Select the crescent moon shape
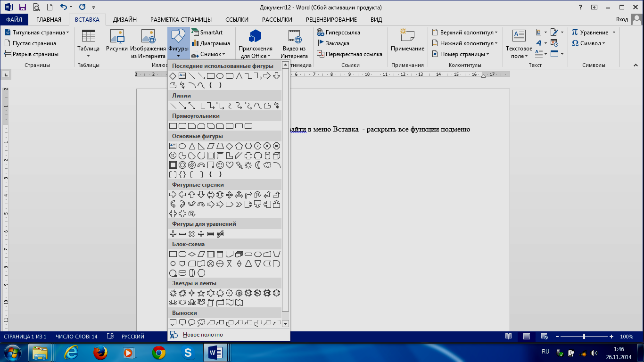The image size is (644, 362). click(x=258, y=165)
